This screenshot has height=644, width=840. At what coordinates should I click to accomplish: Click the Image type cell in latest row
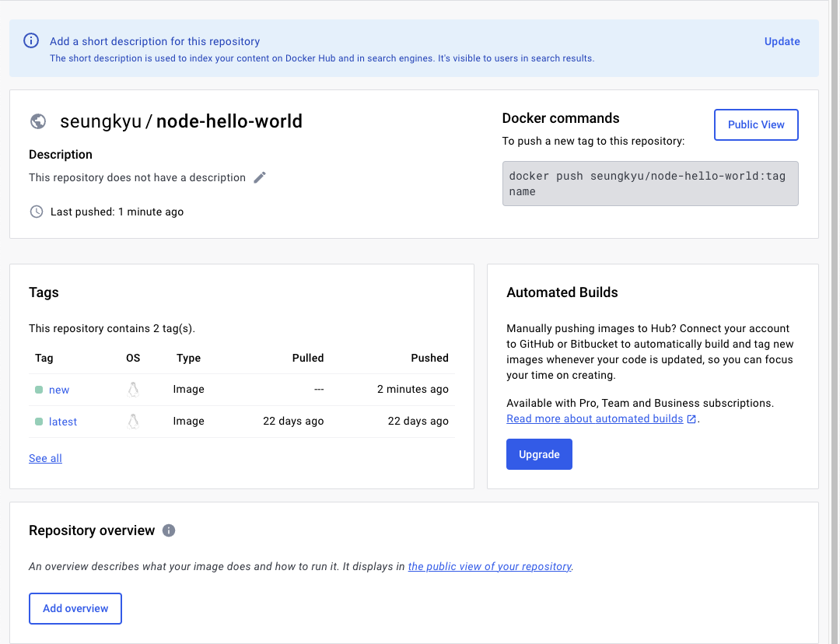tap(188, 421)
